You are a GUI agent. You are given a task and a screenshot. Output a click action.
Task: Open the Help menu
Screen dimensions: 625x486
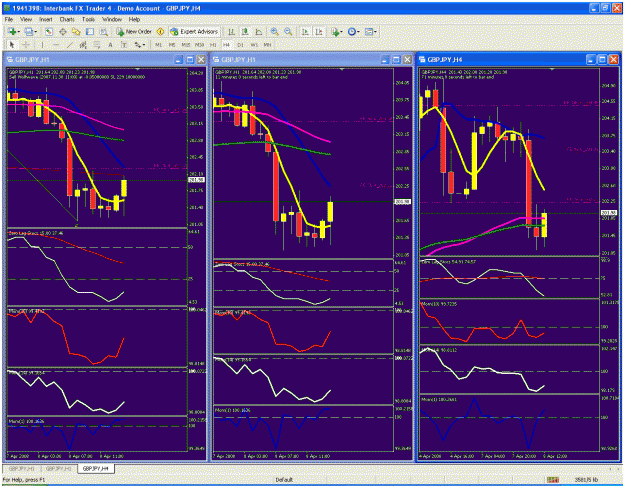click(x=134, y=19)
